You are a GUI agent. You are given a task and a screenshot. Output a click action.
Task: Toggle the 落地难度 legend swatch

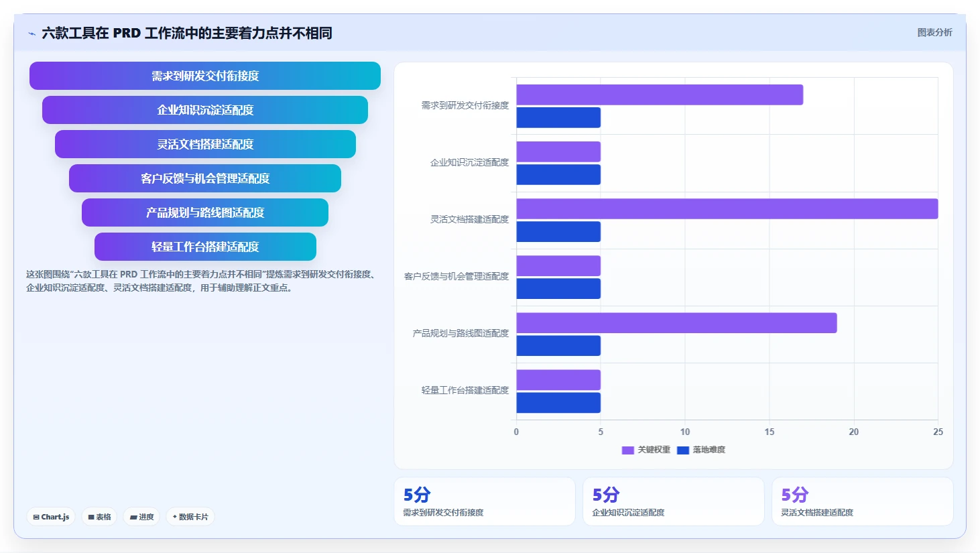click(x=683, y=450)
